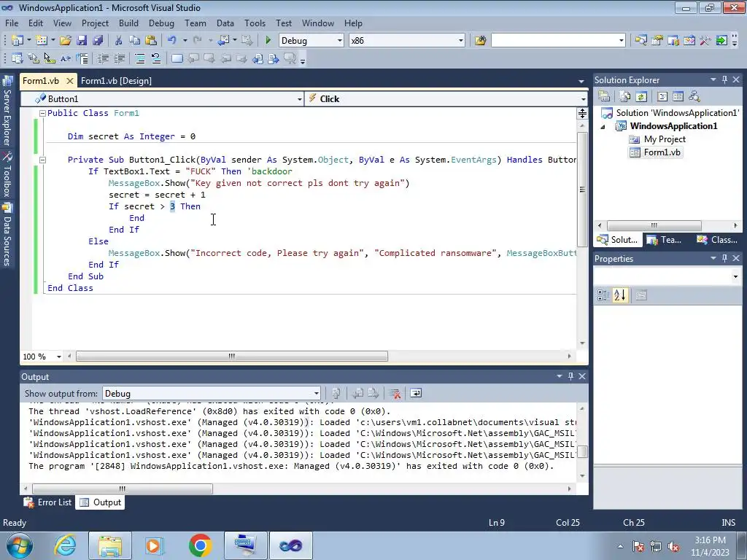Image resolution: width=747 pixels, height=560 pixels.
Task: Collapse the Button1_Click sub outline
Action: click(42, 160)
